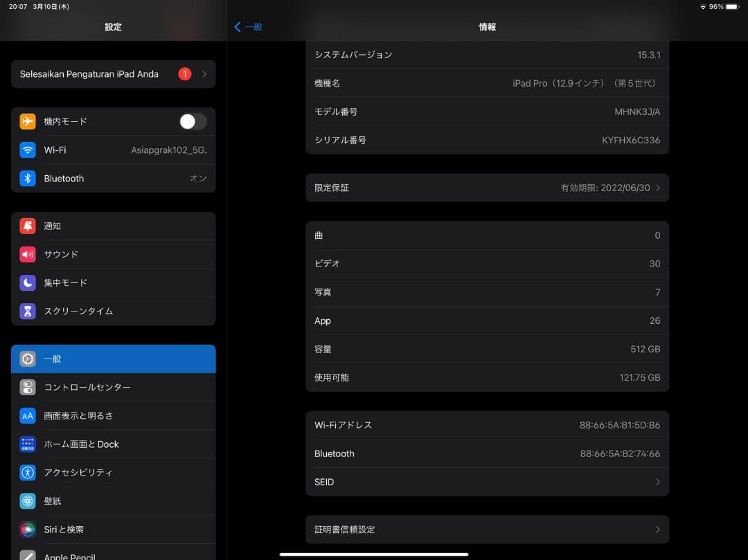Image resolution: width=748 pixels, height=560 pixels.
Task: Select 一般 (General) in the sidebar
Action: point(113,359)
